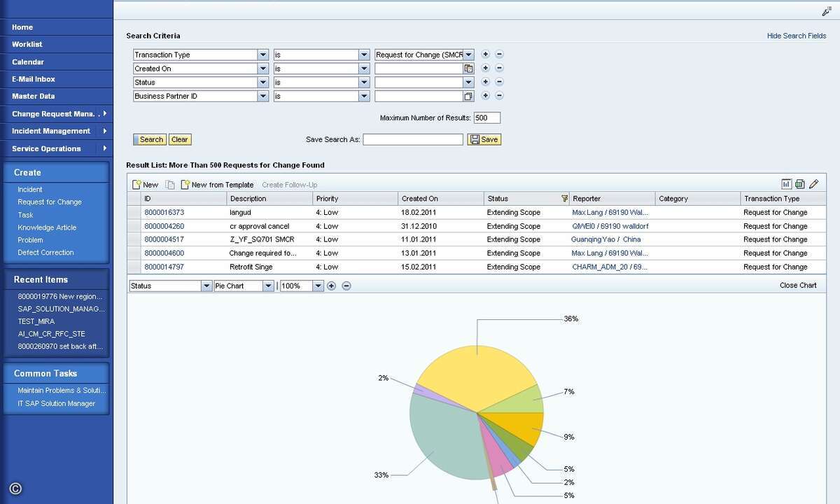The image size is (840, 504).
Task: Add a criterion after the Transaction Type row
Action: pos(485,54)
